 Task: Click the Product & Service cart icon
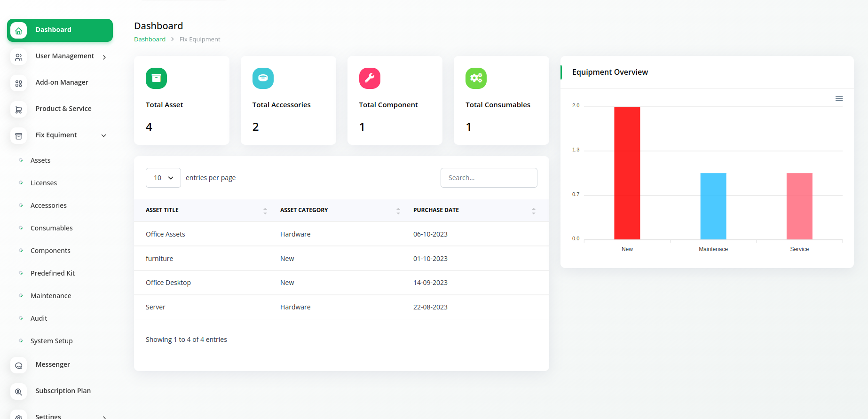pos(19,110)
